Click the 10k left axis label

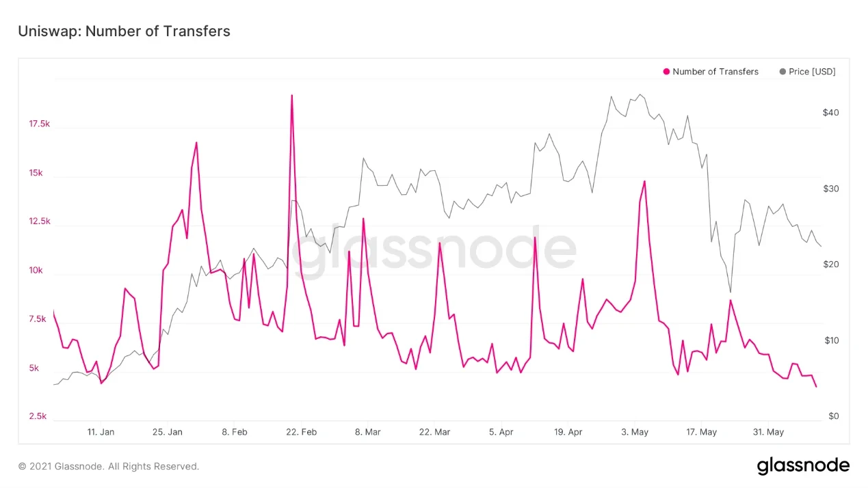tap(36, 271)
